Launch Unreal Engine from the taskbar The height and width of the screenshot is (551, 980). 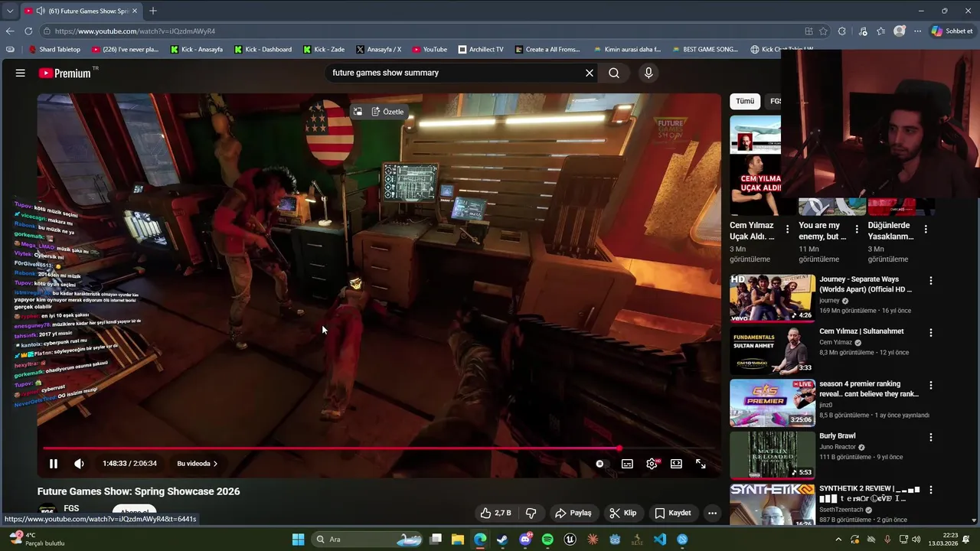point(570,540)
